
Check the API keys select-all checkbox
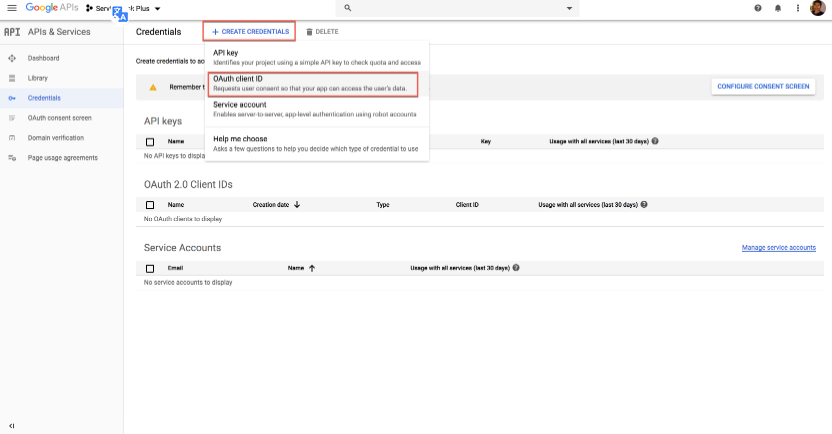150,142
